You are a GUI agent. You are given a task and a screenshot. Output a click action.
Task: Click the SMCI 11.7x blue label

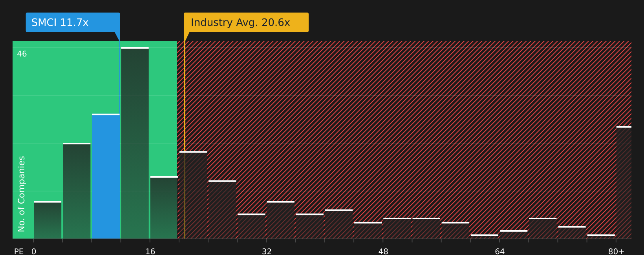(x=73, y=22)
